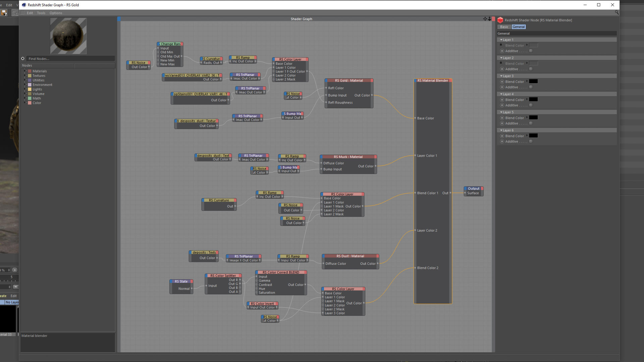Click the pan graph four-arrow icon

(485, 19)
